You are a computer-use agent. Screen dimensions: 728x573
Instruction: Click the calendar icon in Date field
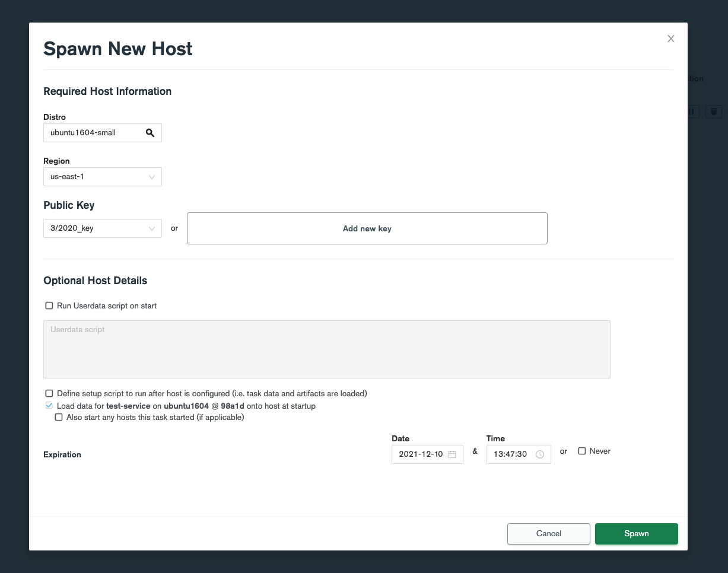[x=452, y=454]
